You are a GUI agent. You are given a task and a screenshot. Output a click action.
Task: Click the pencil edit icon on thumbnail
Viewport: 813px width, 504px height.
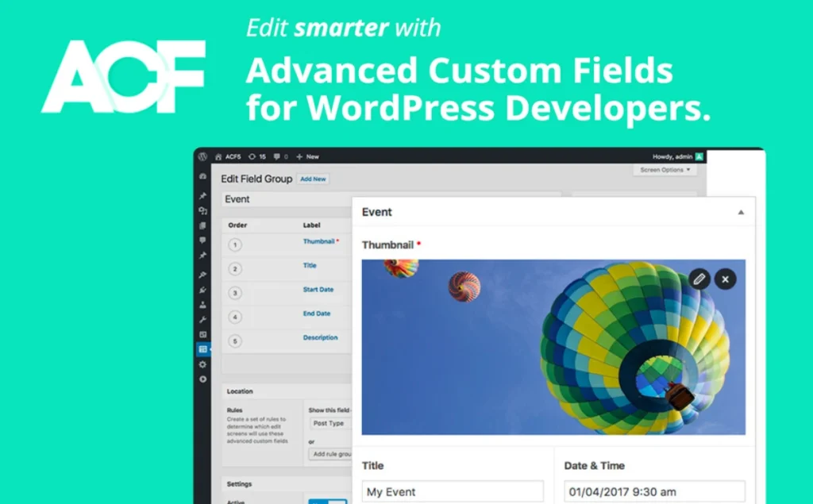pos(699,279)
